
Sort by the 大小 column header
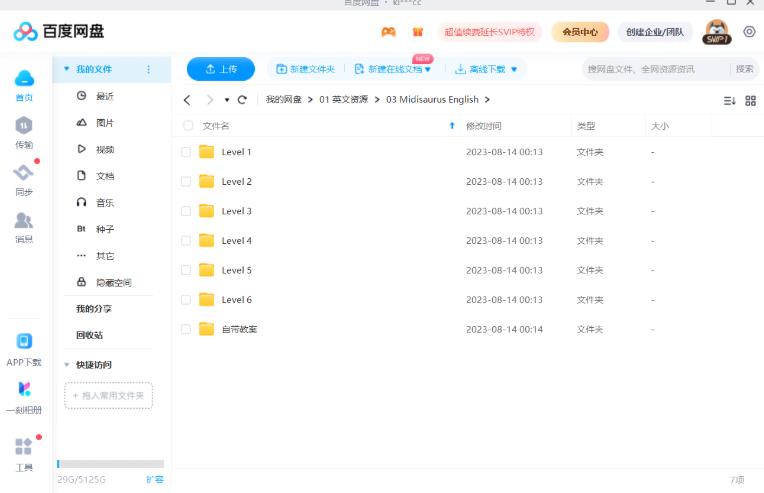[660, 126]
